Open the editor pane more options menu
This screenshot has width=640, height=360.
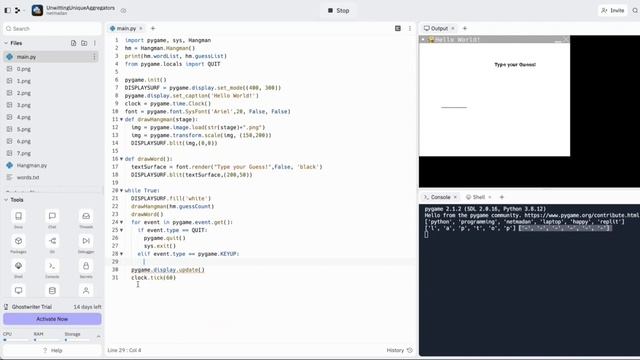[x=410, y=28]
